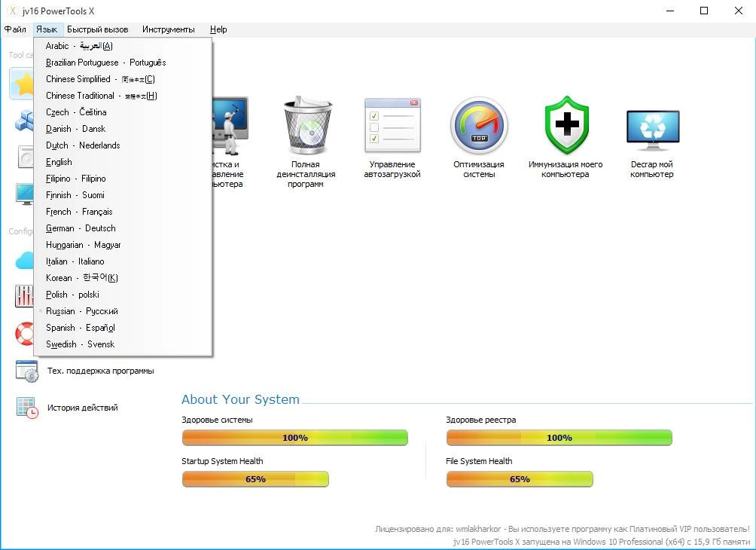
Task: Click Иммунизация моего компьютера label
Action: (565, 170)
